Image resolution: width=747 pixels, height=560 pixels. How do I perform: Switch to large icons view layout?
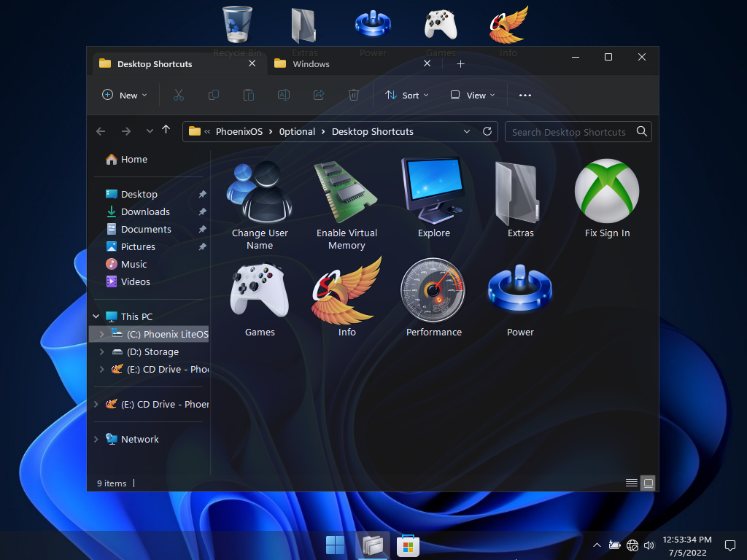pos(649,483)
